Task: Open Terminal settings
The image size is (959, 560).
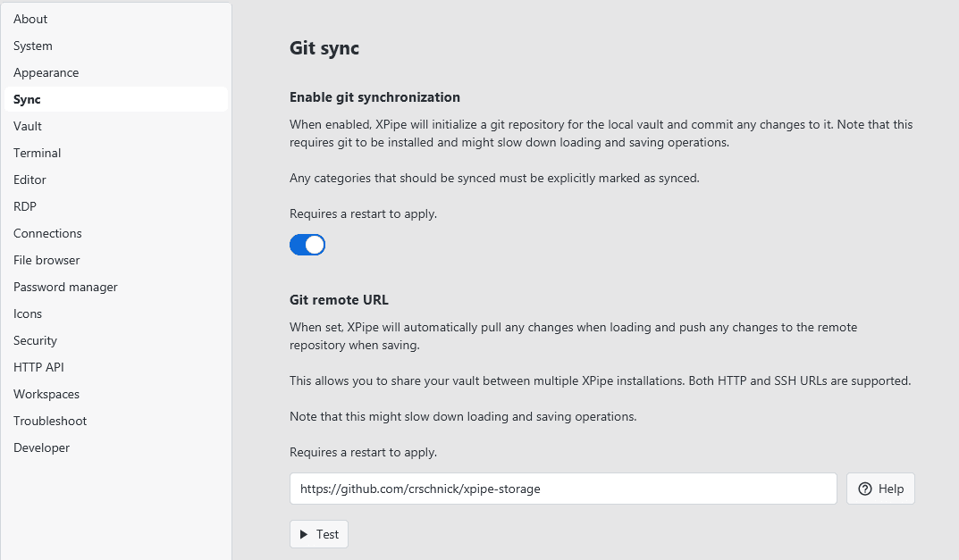Action: click(38, 153)
